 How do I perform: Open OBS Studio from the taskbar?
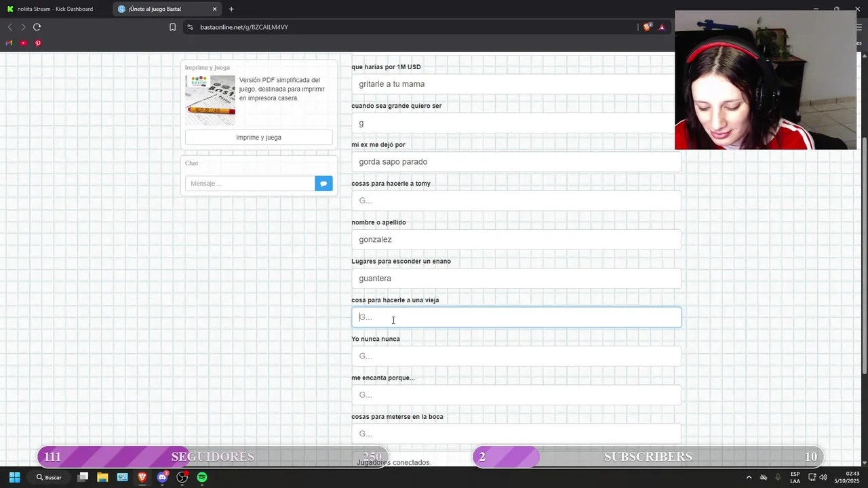[182, 477]
